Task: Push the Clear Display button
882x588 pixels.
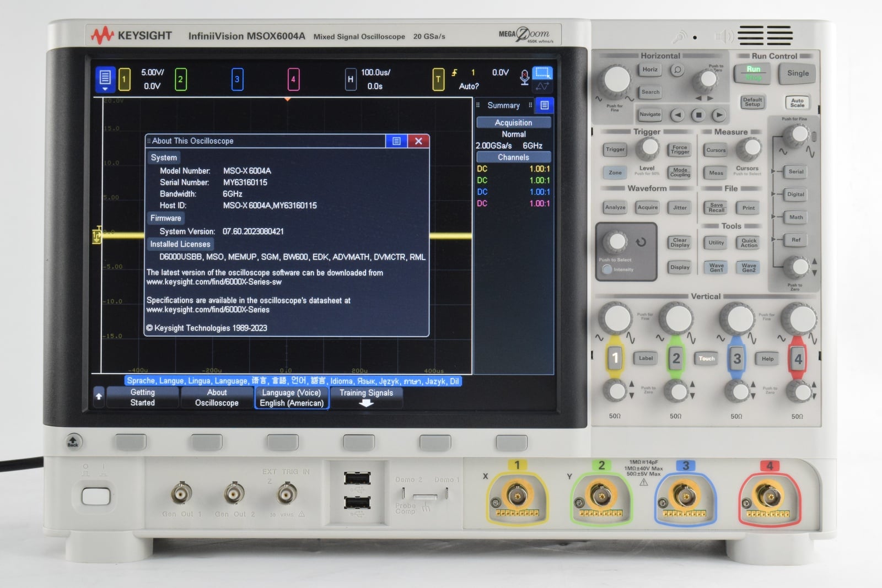Action: 680,243
